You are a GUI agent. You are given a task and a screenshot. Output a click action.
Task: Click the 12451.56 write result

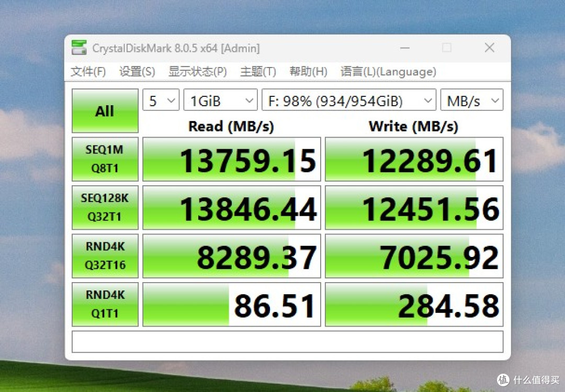414,207
